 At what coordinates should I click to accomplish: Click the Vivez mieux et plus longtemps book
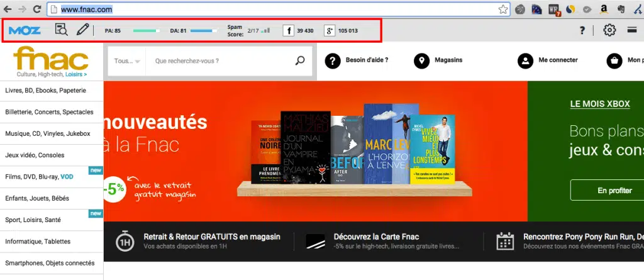pos(433,149)
